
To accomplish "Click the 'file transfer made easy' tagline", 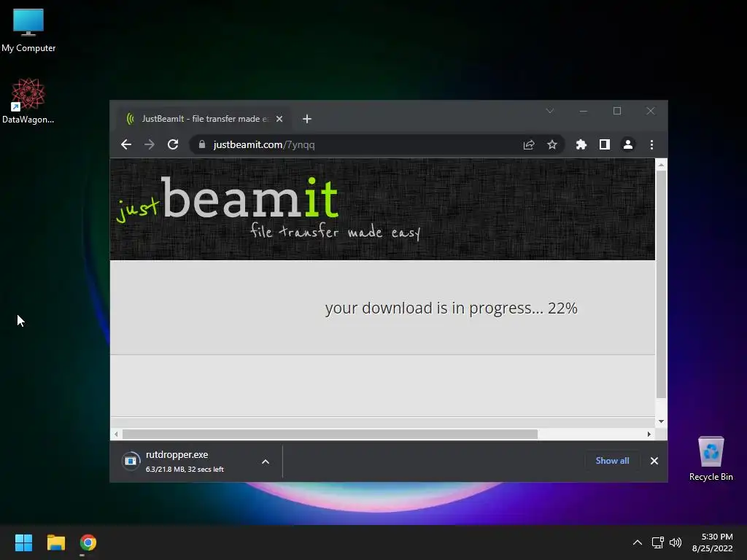I will pos(336,231).
